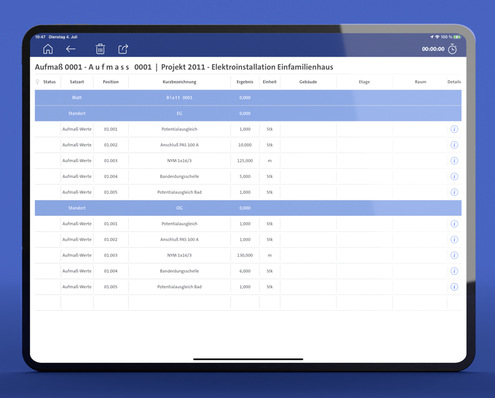Viewport: 495px width, 398px height.
Task: Tap the back arrow icon
Action: (71, 49)
